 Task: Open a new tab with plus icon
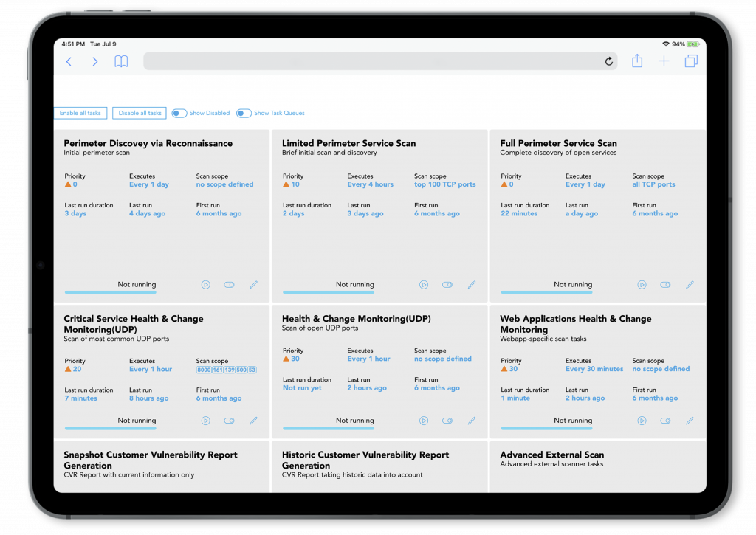pyautogui.click(x=664, y=62)
